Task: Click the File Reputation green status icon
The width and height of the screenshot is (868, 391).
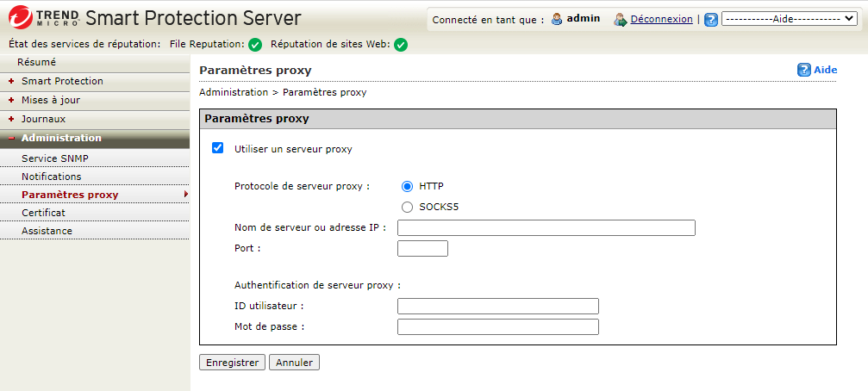Action: pos(255,45)
